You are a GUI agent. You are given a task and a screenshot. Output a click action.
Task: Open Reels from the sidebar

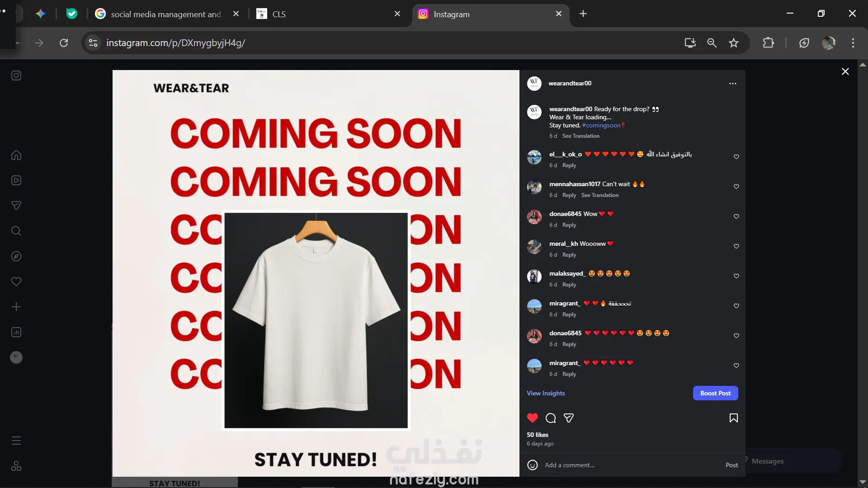[x=16, y=180]
